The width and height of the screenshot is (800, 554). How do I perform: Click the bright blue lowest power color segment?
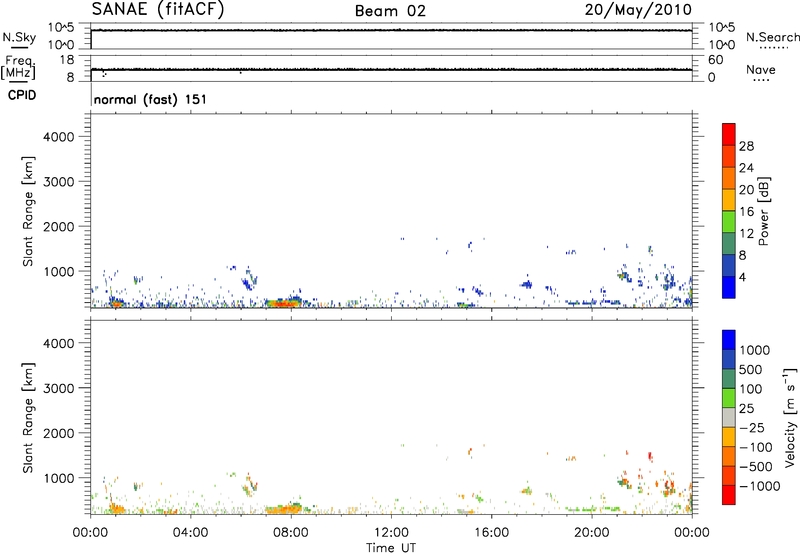click(729, 287)
